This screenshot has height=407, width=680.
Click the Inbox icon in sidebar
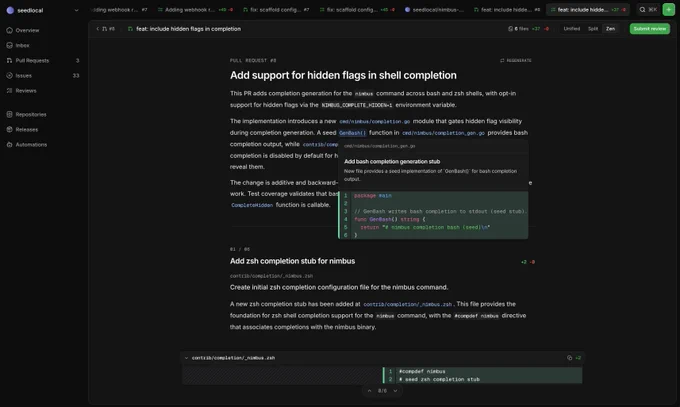tap(10, 45)
